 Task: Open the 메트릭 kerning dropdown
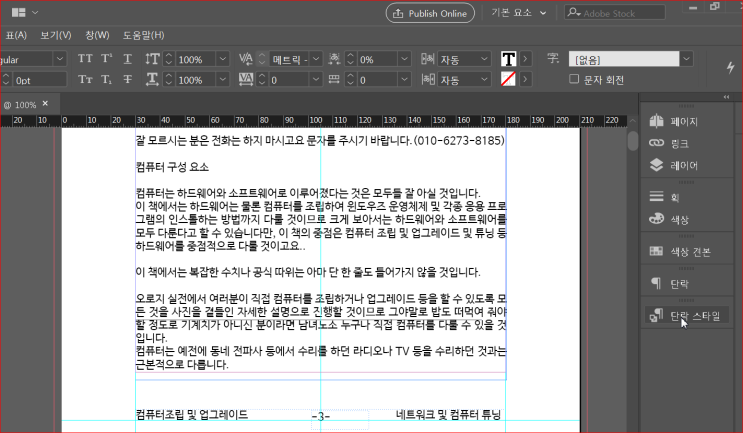point(316,59)
